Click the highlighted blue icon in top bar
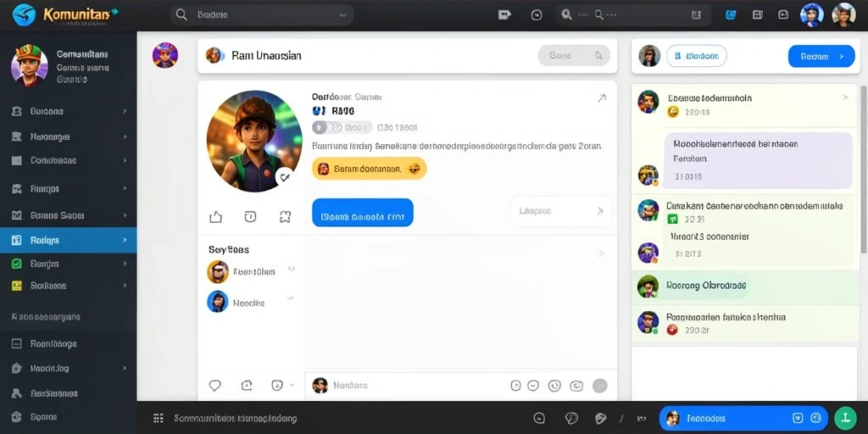This screenshot has width=868, height=434. coord(731,15)
